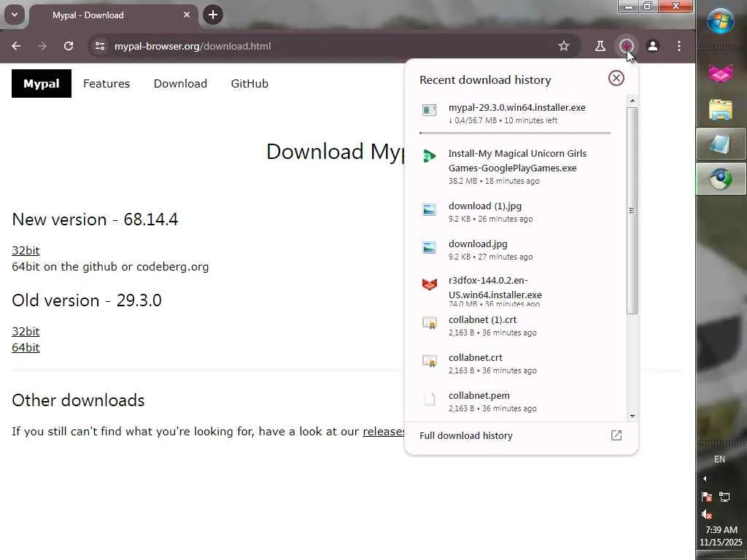
Task: Click the collabnet.pem blank file icon
Action: click(429, 399)
